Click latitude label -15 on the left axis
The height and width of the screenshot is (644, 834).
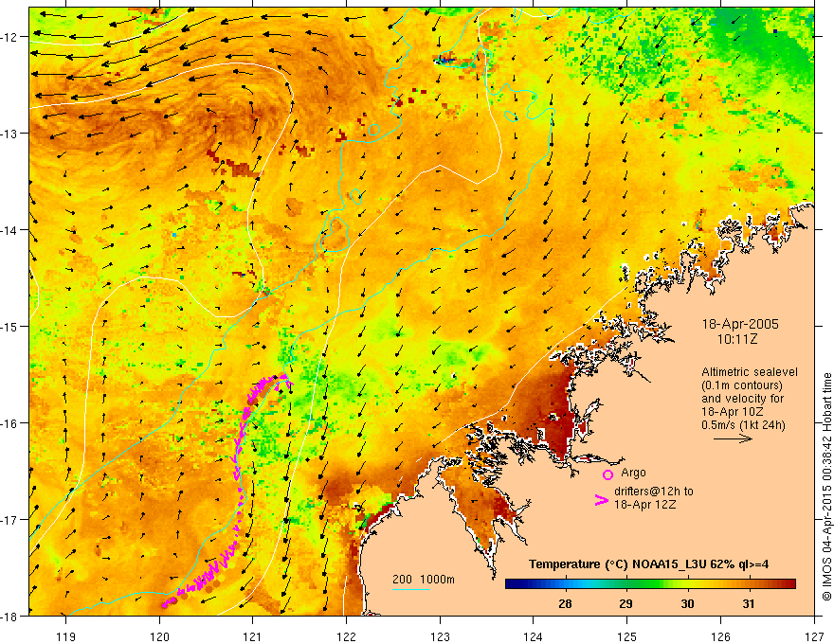pos(10,327)
